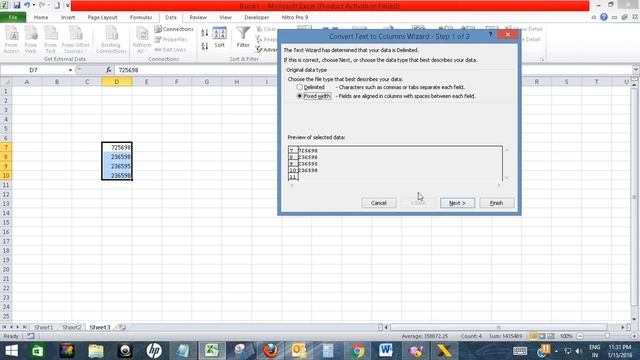Click the 100% zoom level text
The width and height of the screenshot is (640, 360).
[566, 336]
